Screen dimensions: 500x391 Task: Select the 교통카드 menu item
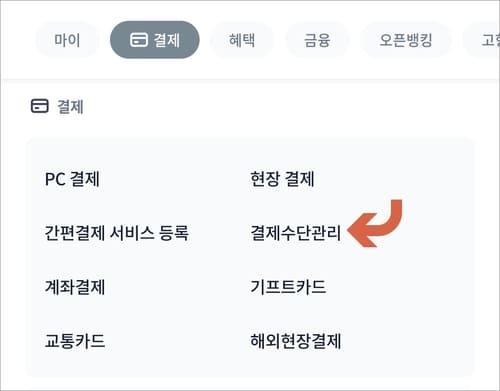click(75, 341)
